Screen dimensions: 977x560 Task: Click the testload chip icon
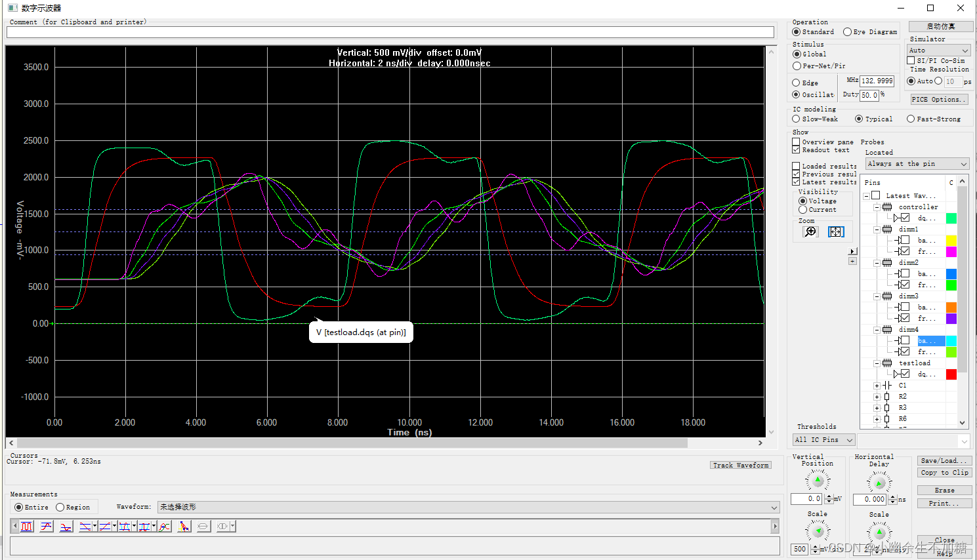[886, 363]
